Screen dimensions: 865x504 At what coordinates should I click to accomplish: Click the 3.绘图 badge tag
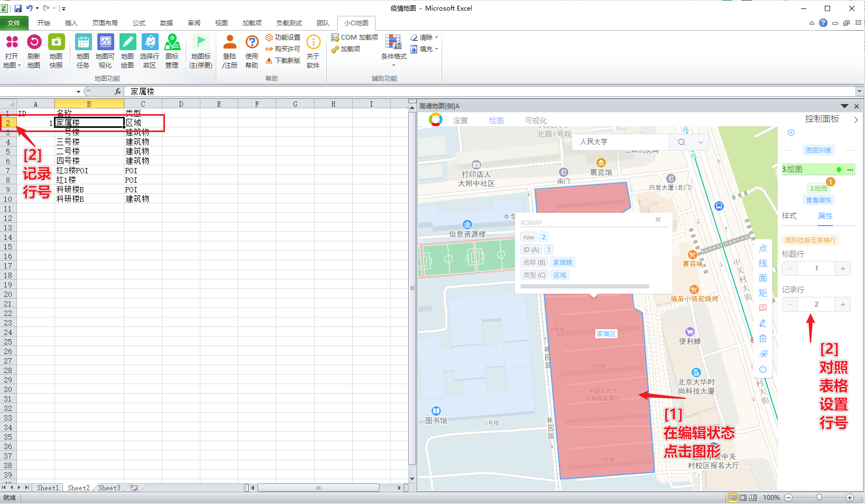click(818, 188)
